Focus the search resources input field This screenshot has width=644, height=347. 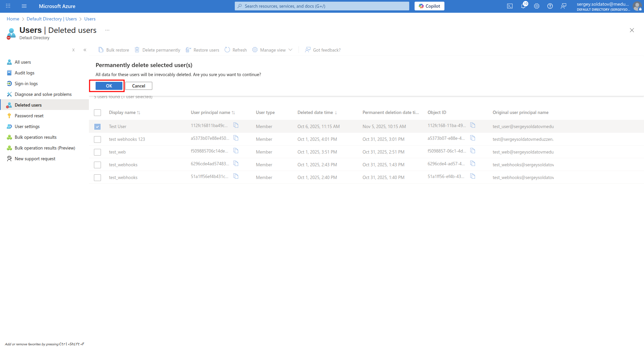click(x=322, y=6)
